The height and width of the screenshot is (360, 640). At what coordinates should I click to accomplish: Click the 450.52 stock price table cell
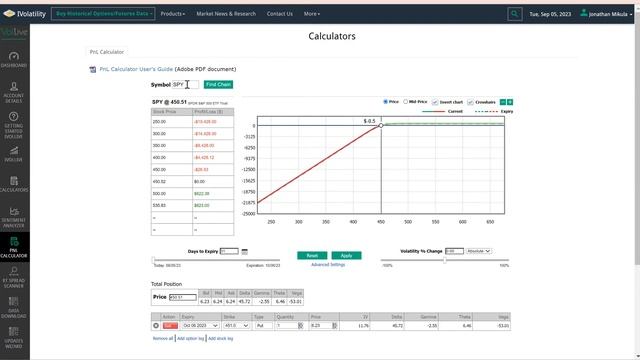(x=171, y=182)
